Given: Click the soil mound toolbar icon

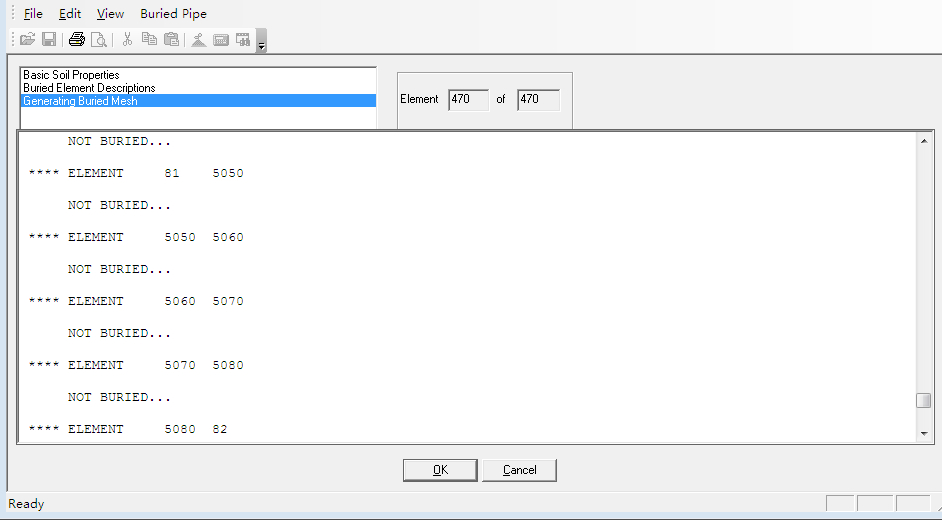Looking at the screenshot, I should 199,40.
